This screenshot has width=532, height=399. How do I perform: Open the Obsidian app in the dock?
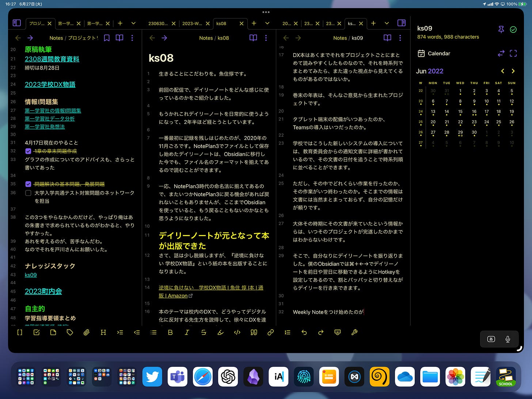[253, 377]
